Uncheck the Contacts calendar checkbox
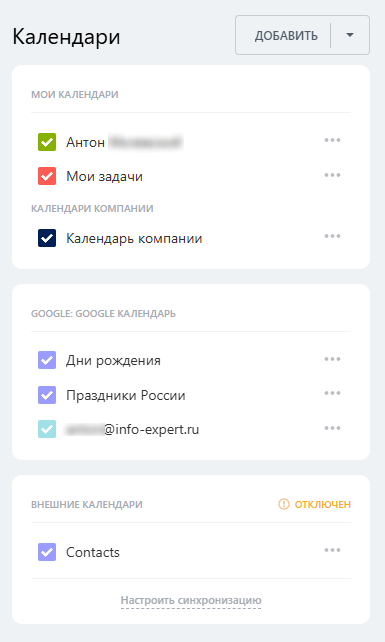The height and width of the screenshot is (642, 385). [x=47, y=552]
